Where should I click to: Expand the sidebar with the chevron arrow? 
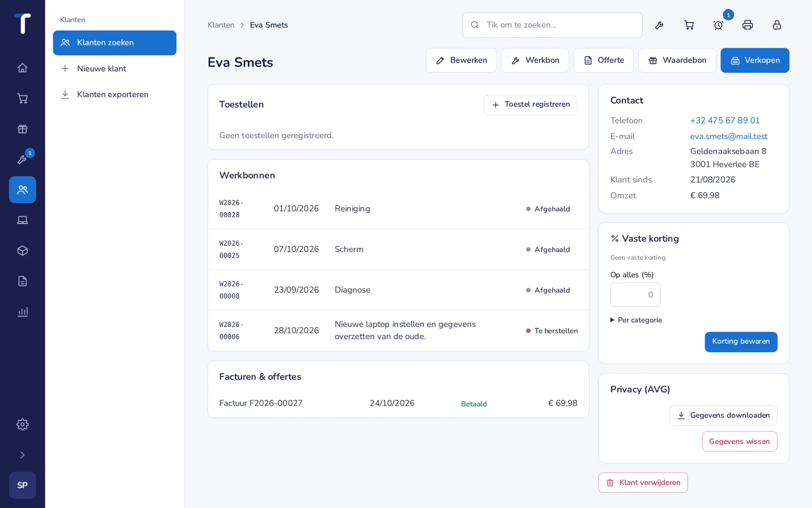(x=22, y=455)
